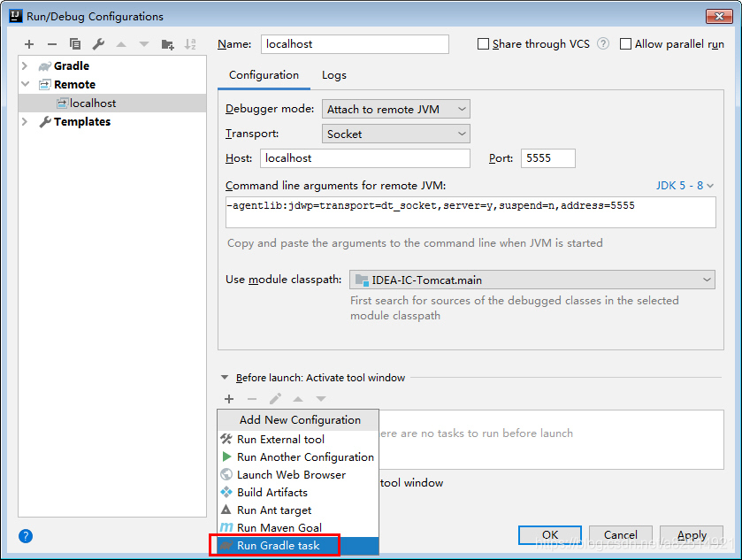Click the help question mark next to Share through VCS

603,43
